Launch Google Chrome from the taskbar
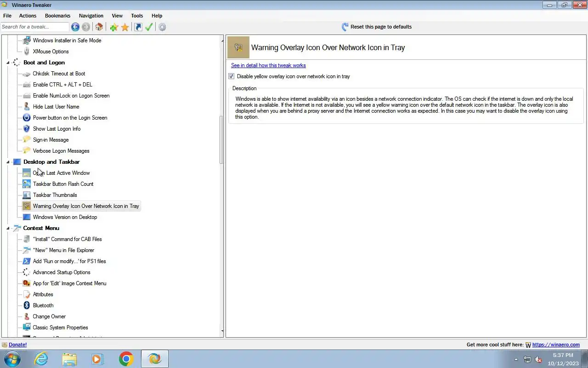Viewport: 588px width, 368px height. click(x=126, y=359)
